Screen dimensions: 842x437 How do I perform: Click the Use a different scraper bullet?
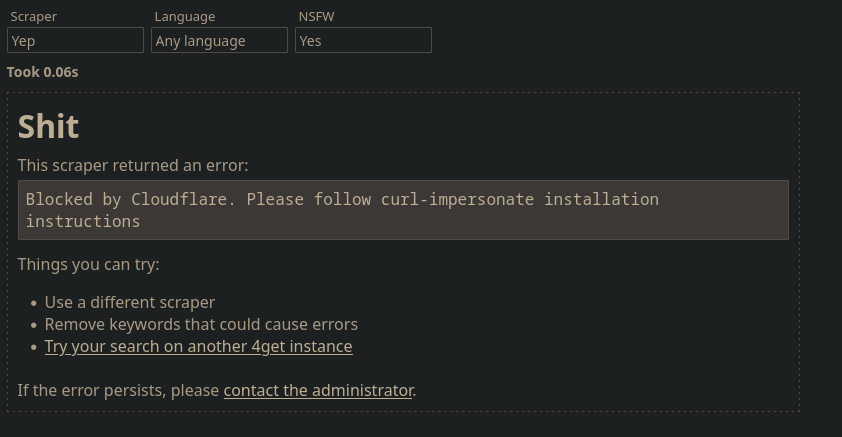point(129,303)
